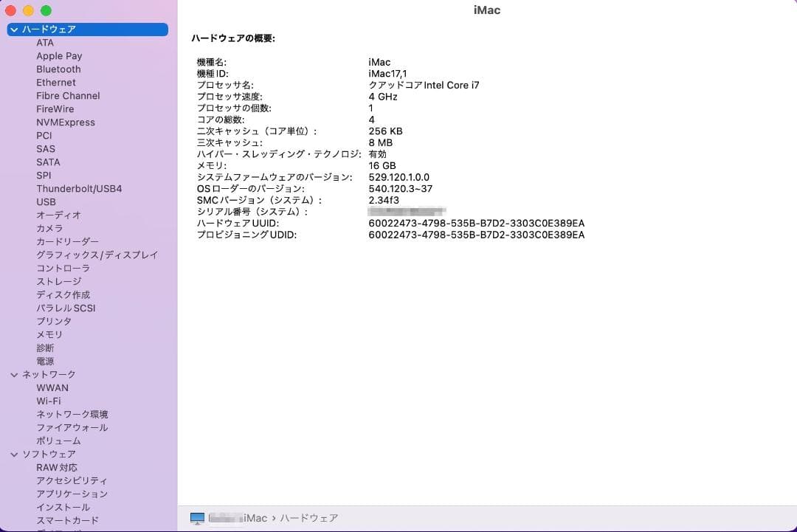Image resolution: width=797 pixels, height=532 pixels.
Task: Select アクセシビリティ in the sidebar
Action: pyautogui.click(x=72, y=480)
